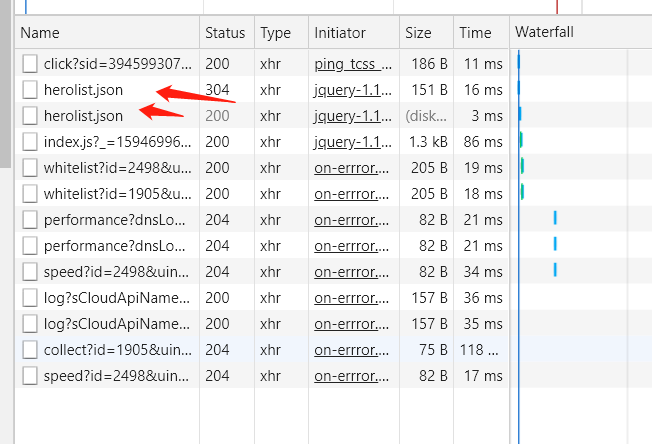
Task: Sort by the Type column header
Action: click(x=281, y=32)
